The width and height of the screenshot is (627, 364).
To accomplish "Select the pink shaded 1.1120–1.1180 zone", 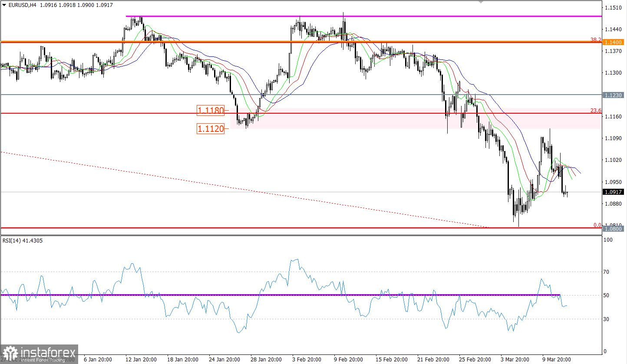I will pyautogui.click(x=416, y=118).
